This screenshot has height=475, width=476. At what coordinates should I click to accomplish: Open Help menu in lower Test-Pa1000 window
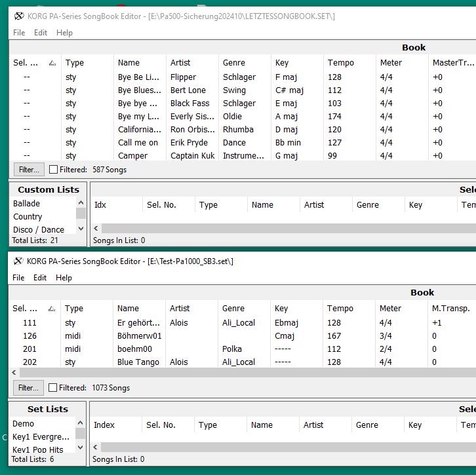coord(64,278)
